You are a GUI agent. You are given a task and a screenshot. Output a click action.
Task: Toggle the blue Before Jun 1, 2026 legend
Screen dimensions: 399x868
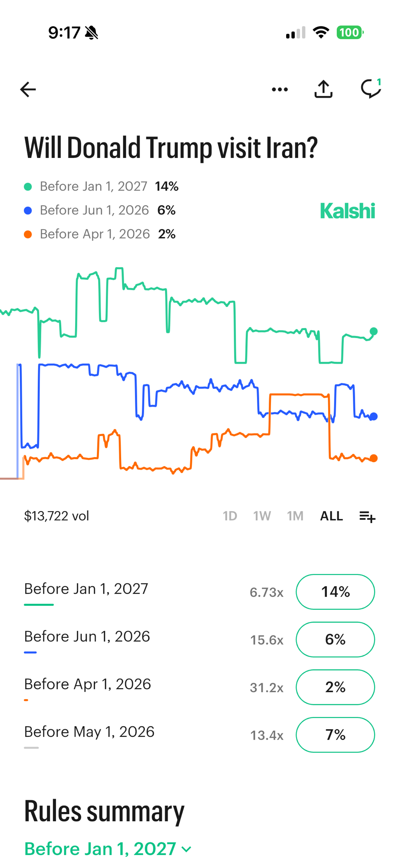click(94, 210)
